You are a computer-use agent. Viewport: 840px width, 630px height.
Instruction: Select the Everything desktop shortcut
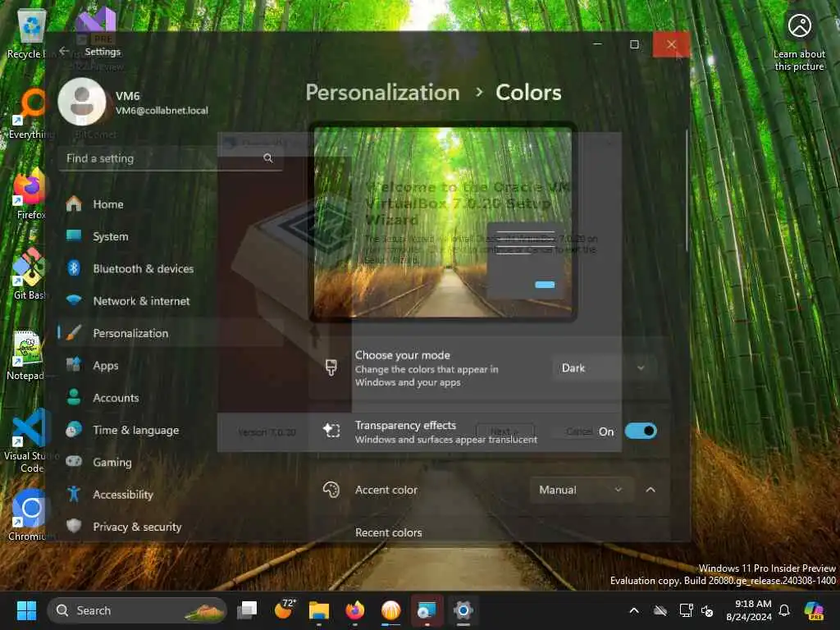pos(30,113)
